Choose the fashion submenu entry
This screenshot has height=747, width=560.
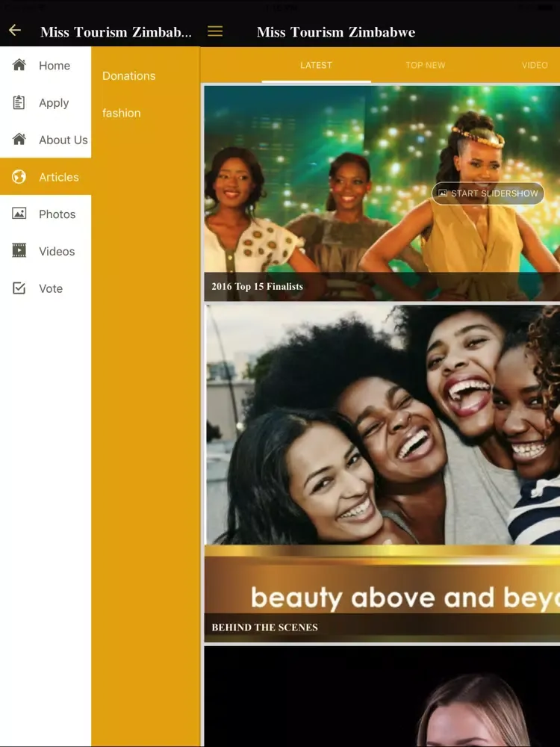tap(122, 113)
